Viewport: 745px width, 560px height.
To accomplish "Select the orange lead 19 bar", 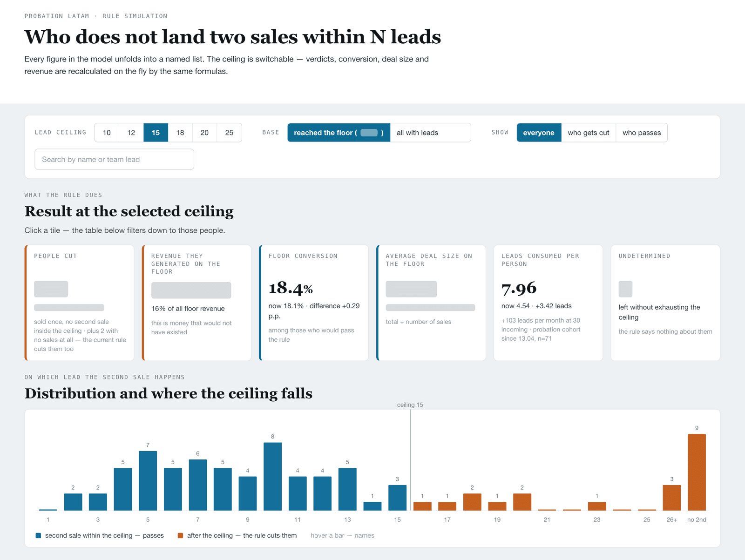I will click(x=497, y=506).
